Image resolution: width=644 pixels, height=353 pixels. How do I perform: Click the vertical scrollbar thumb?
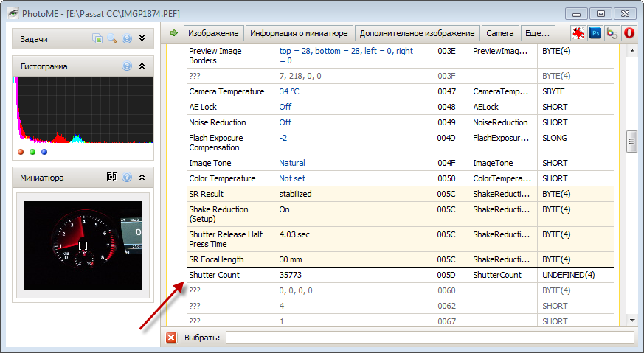point(631,141)
